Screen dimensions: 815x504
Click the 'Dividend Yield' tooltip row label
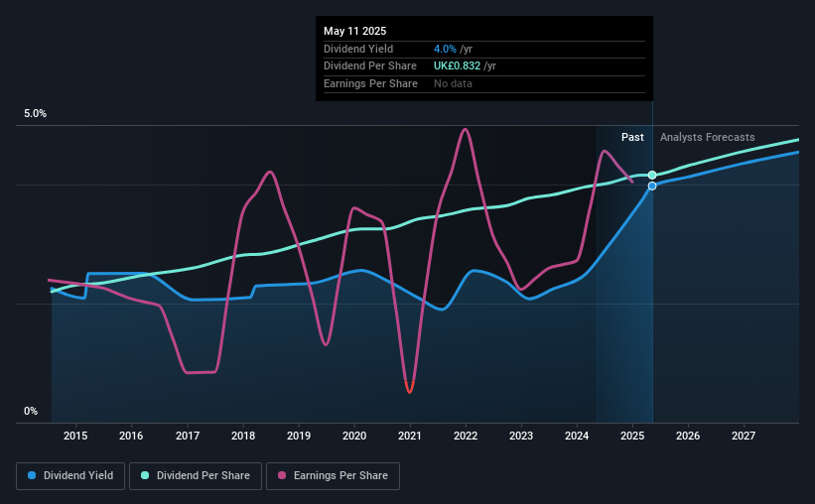coord(358,49)
